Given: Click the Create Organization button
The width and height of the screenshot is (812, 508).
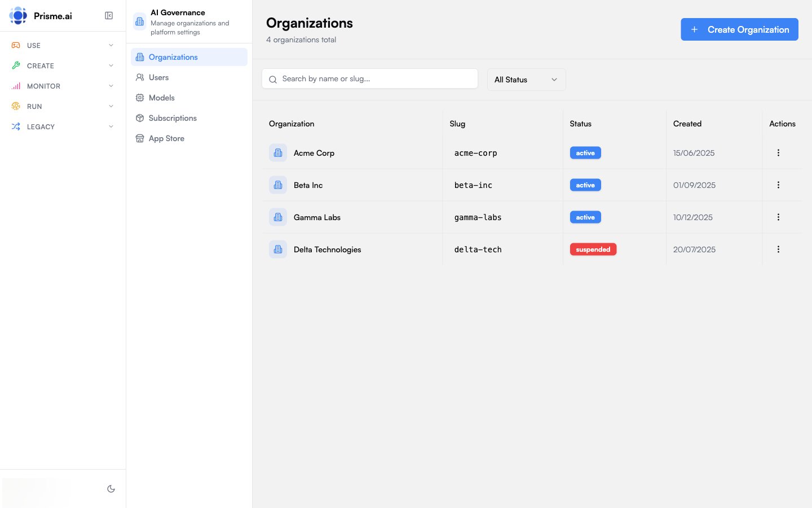Looking at the screenshot, I should [x=739, y=29].
